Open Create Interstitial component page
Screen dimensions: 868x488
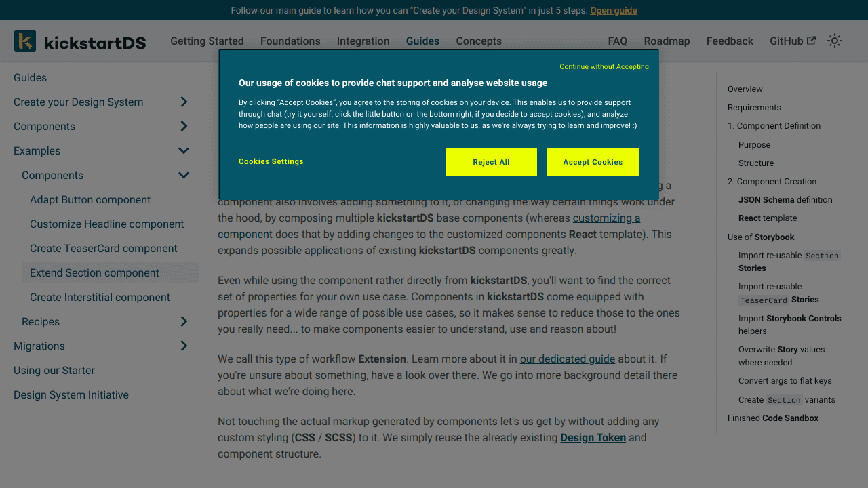point(100,297)
